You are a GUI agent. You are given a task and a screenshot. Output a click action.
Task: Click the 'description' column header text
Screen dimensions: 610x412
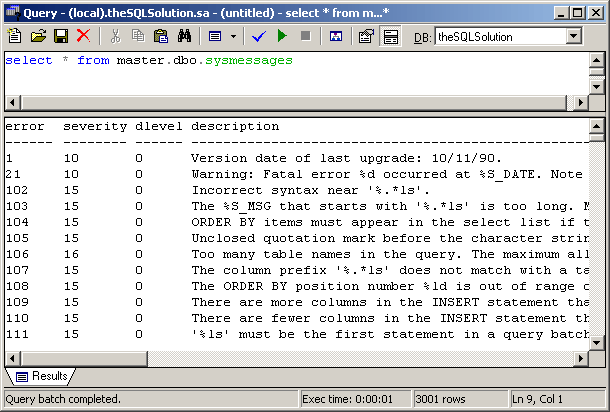pyautogui.click(x=235, y=126)
